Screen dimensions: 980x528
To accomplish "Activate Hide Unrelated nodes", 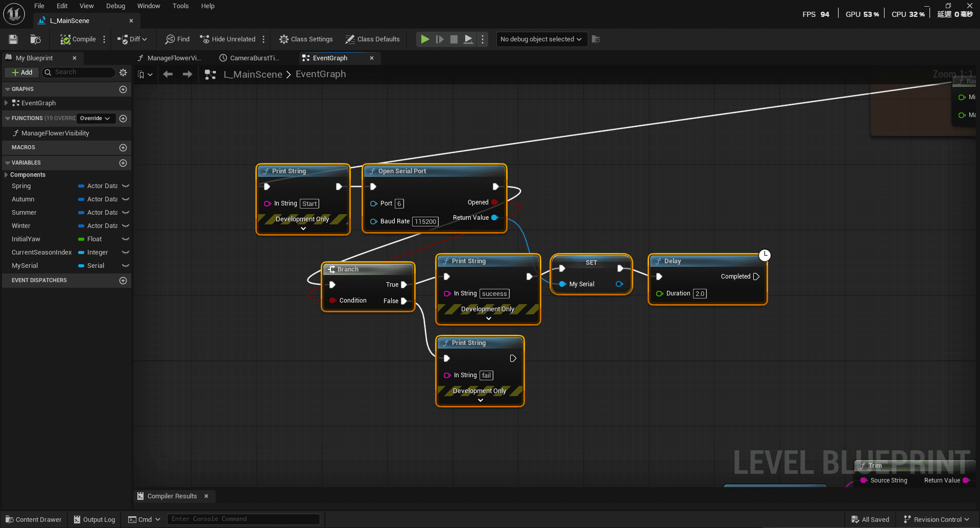I will tap(227, 39).
